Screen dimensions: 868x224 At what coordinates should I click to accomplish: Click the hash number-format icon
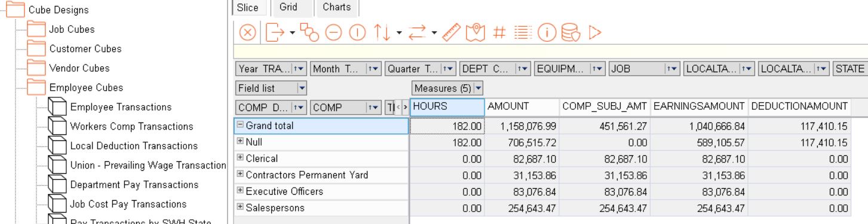pyautogui.click(x=499, y=33)
